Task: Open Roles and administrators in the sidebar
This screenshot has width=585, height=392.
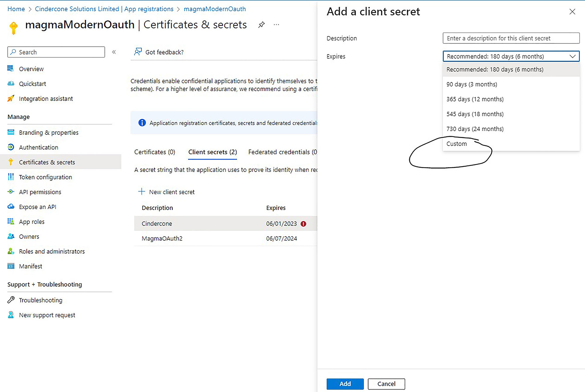Action: click(x=52, y=251)
